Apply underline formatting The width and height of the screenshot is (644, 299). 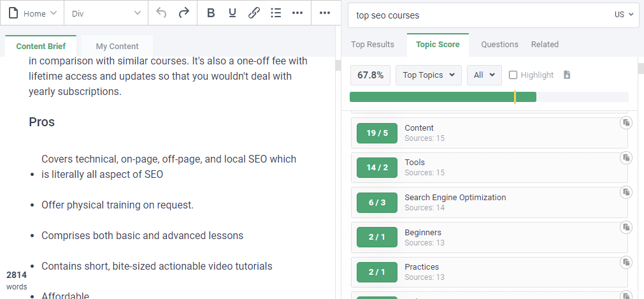(x=233, y=13)
